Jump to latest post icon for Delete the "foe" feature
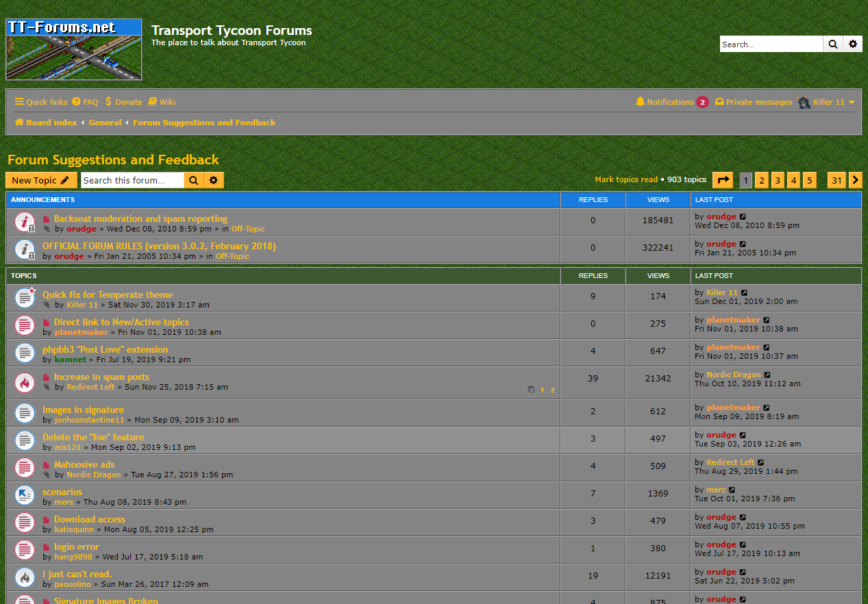 (x=743, y=436)
